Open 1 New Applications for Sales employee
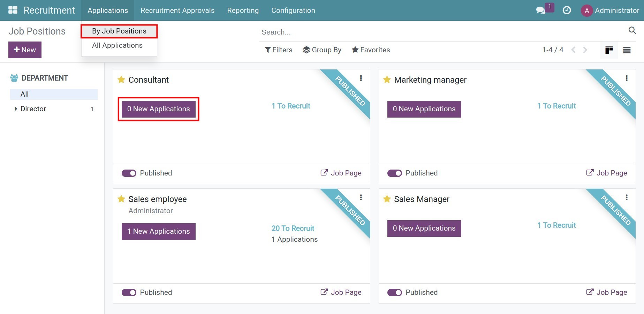Viewport: 644px width, 314px height. coord(158,232)
